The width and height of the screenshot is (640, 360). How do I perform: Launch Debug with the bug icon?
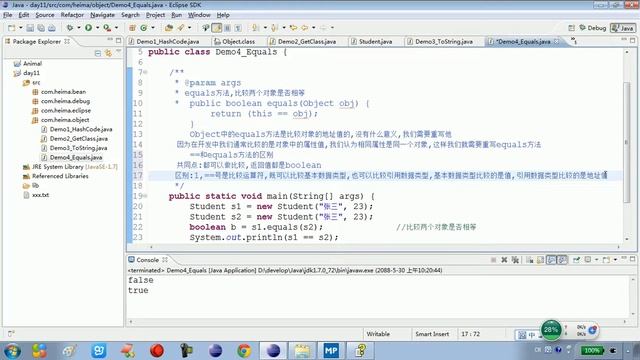pyautogui.click(x=70, y=28)
